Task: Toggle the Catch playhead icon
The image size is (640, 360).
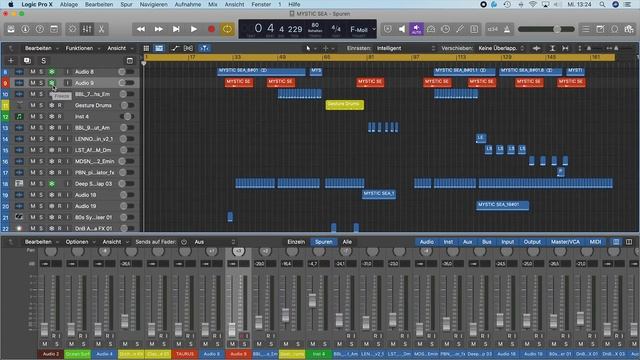Action: point(204,48)
